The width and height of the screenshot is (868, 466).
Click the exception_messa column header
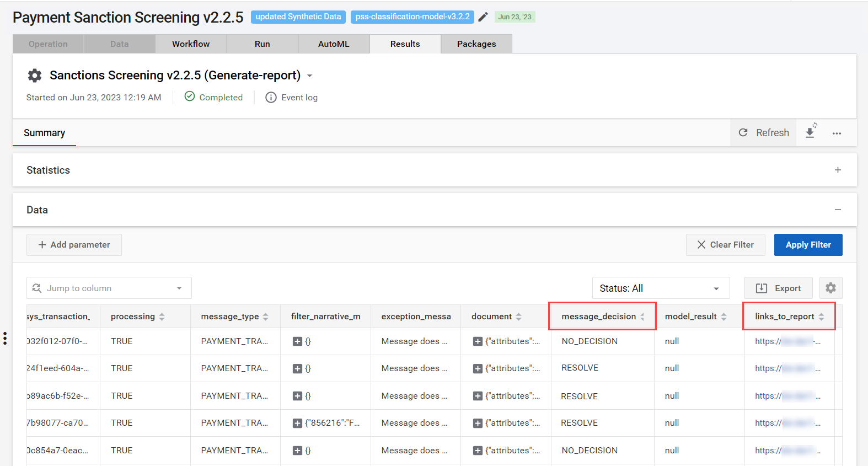coord(416,317)
